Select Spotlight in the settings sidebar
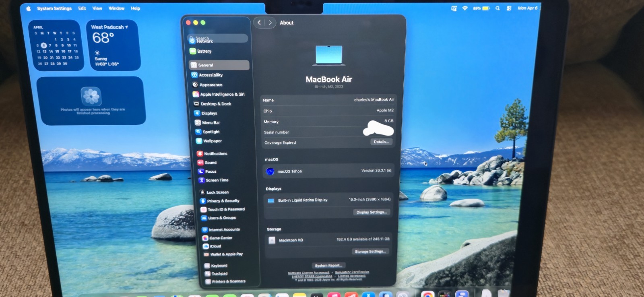This screenshot has width=644, height=297. click(x=207, y=132)
